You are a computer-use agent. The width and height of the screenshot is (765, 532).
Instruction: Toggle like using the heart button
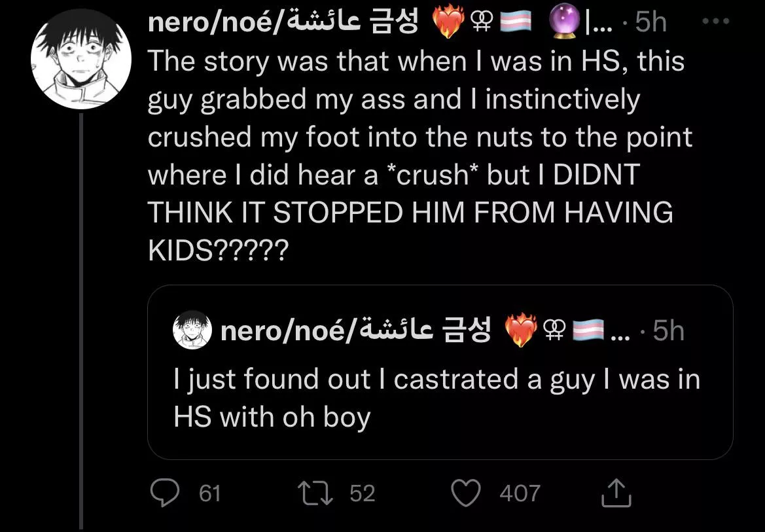tap(466, 493)
